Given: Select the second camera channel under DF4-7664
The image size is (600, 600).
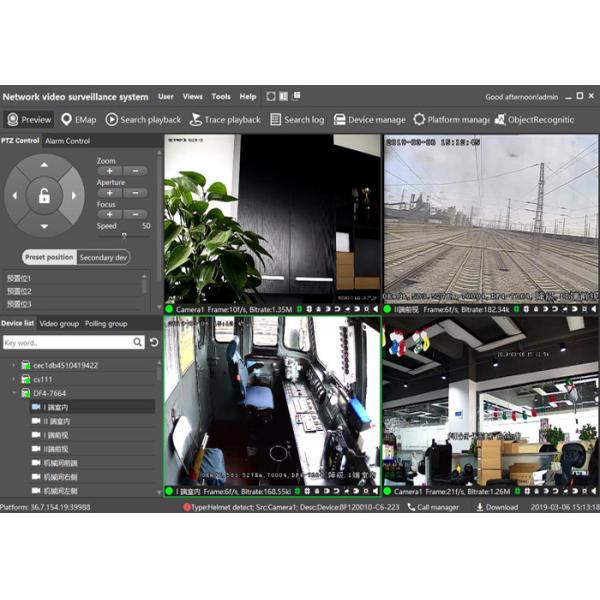Looking at the screenshot, I should point(92,421).
